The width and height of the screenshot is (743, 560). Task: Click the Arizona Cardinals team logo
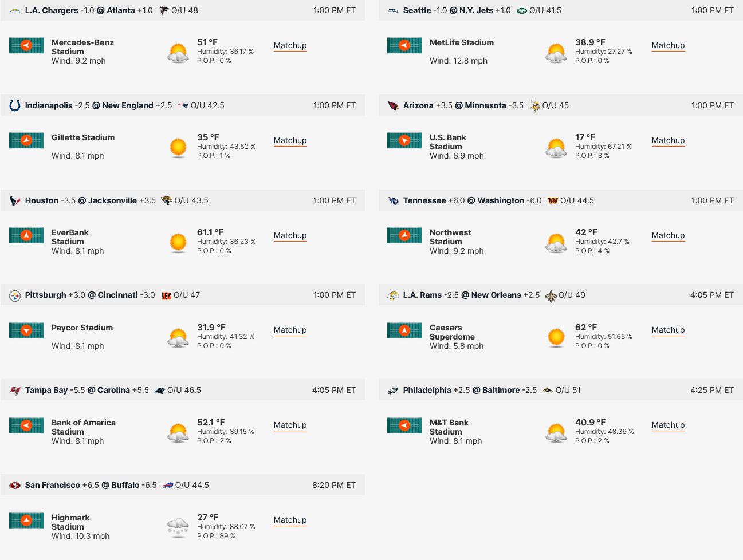point(393,105)
